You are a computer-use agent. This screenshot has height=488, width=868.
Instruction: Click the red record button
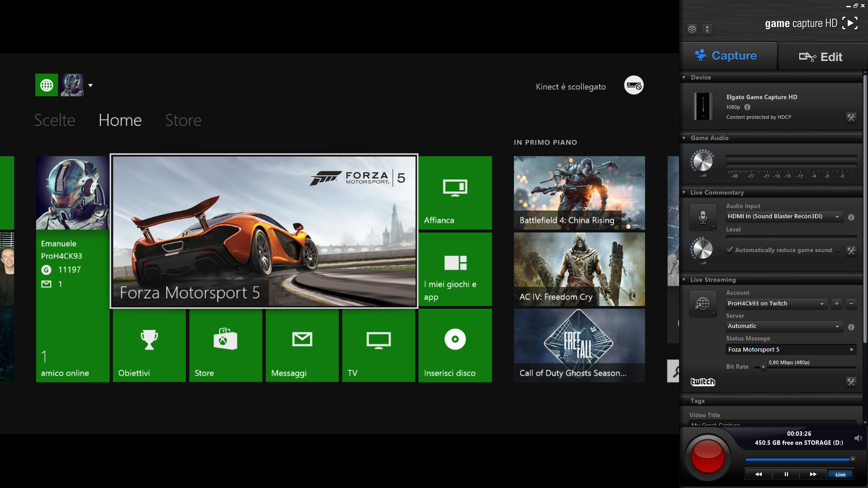pos(708,457)
